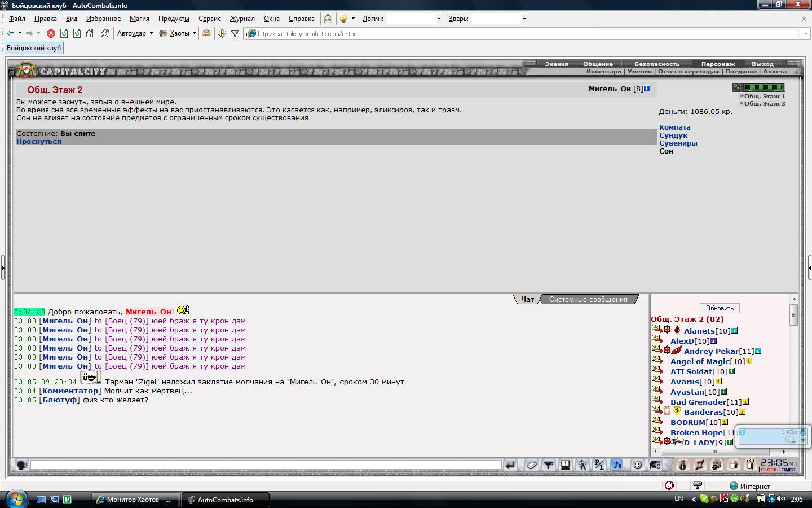Click the Проснуться link
The image size is (812, 508).
pyautogui.click(x=39, y=141)
